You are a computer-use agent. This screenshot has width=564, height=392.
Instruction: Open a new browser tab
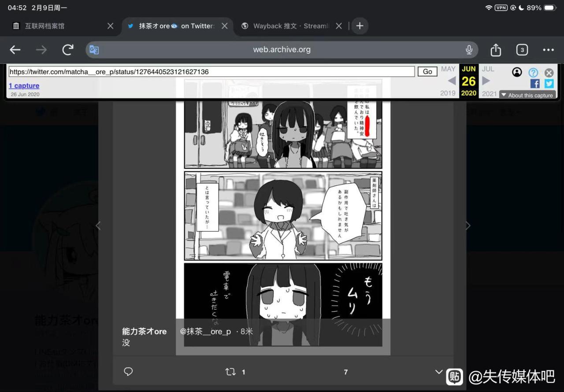[360, 26]
